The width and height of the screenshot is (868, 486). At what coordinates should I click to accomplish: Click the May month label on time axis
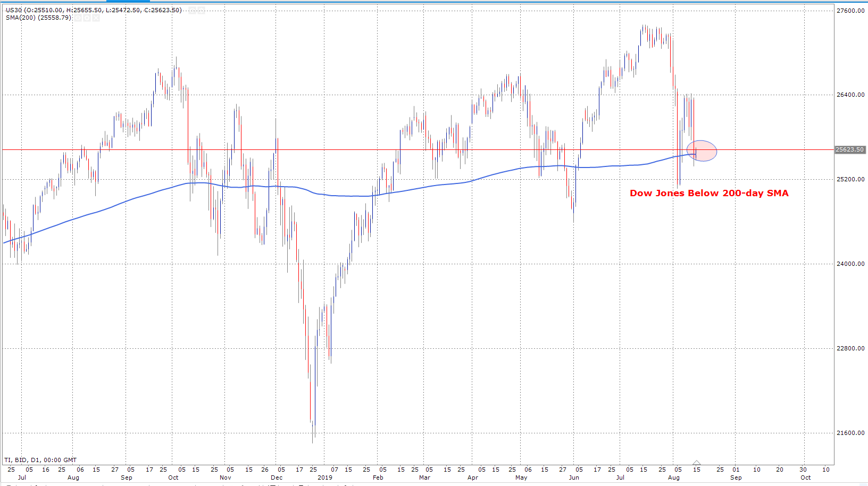521,477
